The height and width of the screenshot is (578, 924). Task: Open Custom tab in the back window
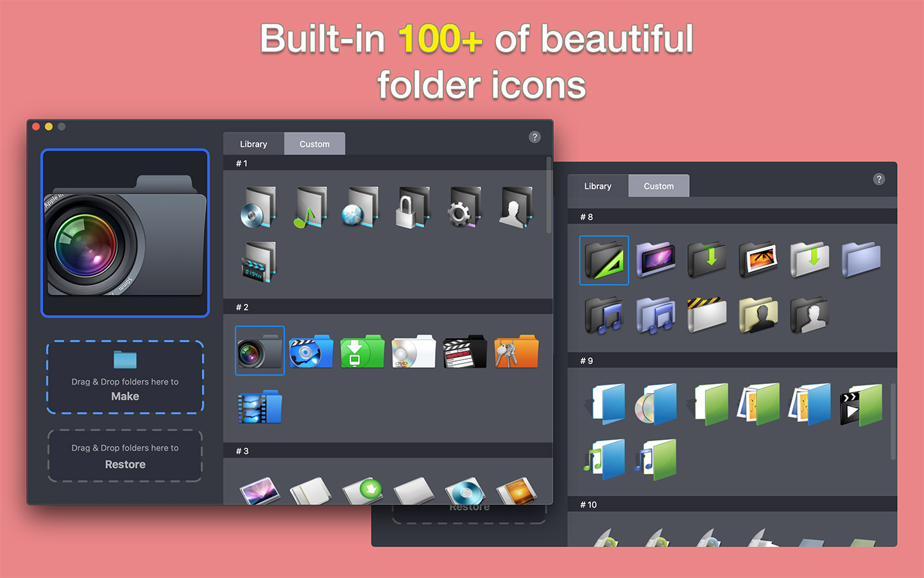tap(658, 186)
